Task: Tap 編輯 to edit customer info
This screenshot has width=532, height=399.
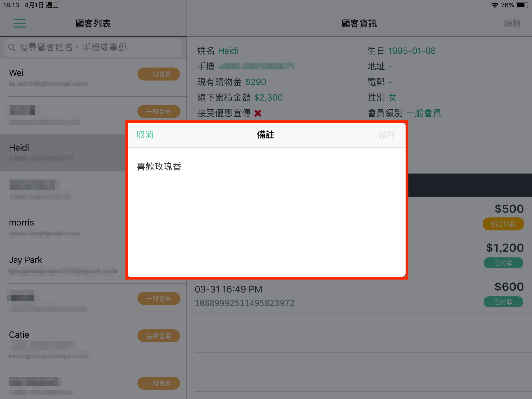Action: 512,23
